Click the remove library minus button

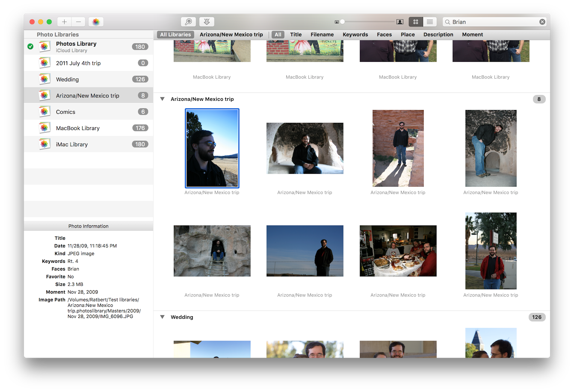tap(79, 22)
